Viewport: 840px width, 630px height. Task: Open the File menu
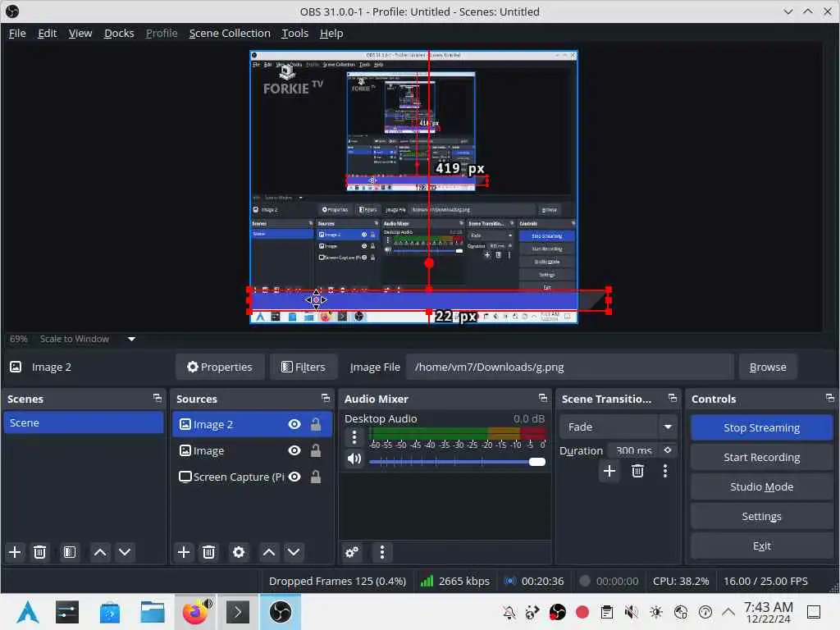pyautogui.click(x=17, y=33)
